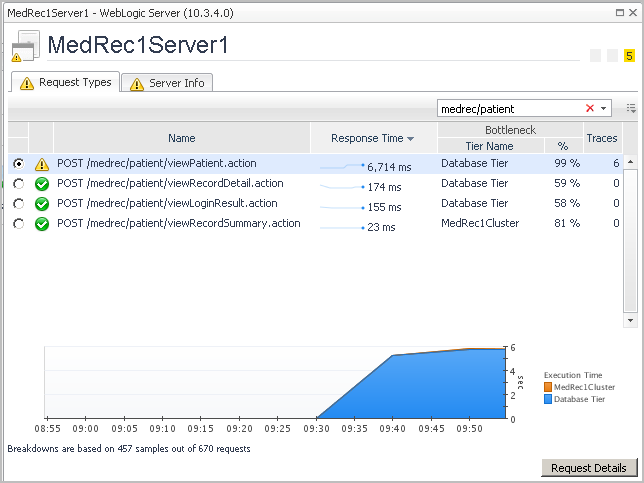Click warning status icon for viewPatient.action
This screenshot has width=644, height=483.
pos(41,164)
